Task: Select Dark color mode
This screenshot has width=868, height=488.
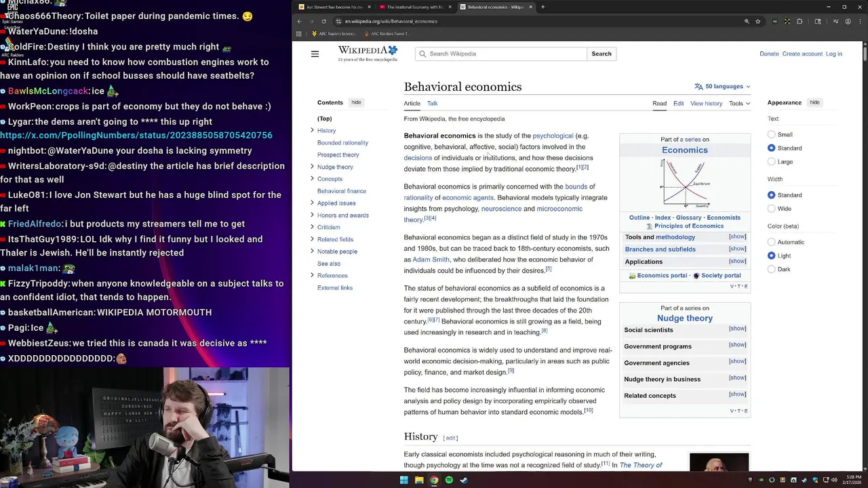Action: pos(771,269)
